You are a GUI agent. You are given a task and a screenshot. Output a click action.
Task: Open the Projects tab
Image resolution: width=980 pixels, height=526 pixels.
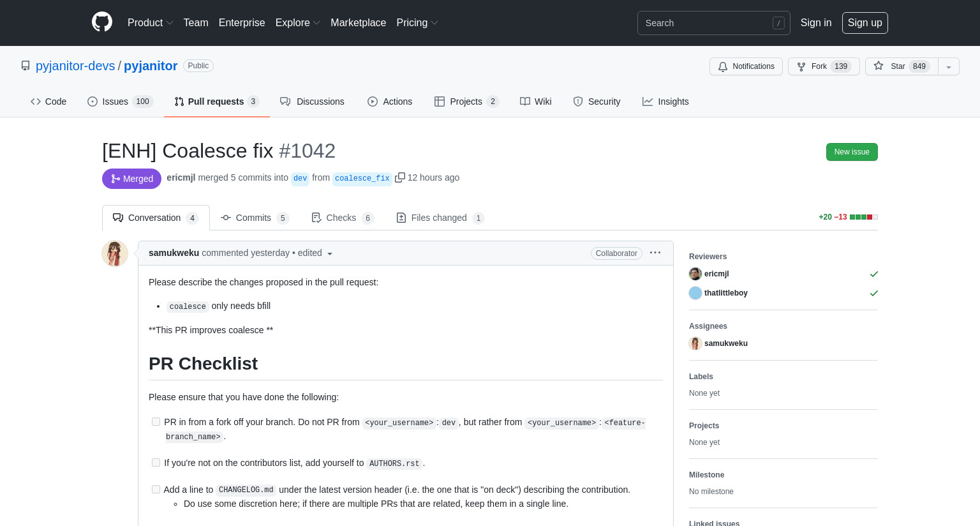(x=466, y=101)
